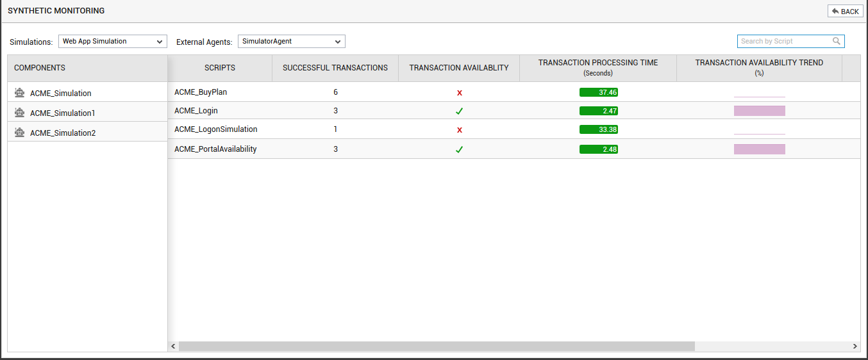Click the horizontal scrollbar right arrow

[x=855, y=346]
